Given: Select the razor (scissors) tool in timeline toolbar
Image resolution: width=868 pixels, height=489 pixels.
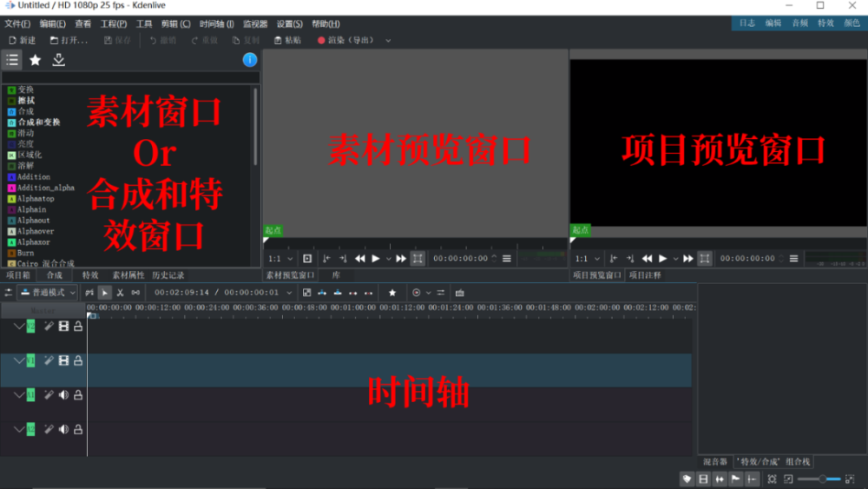Looking at the screenshot, I should click(x=120, y=293).
